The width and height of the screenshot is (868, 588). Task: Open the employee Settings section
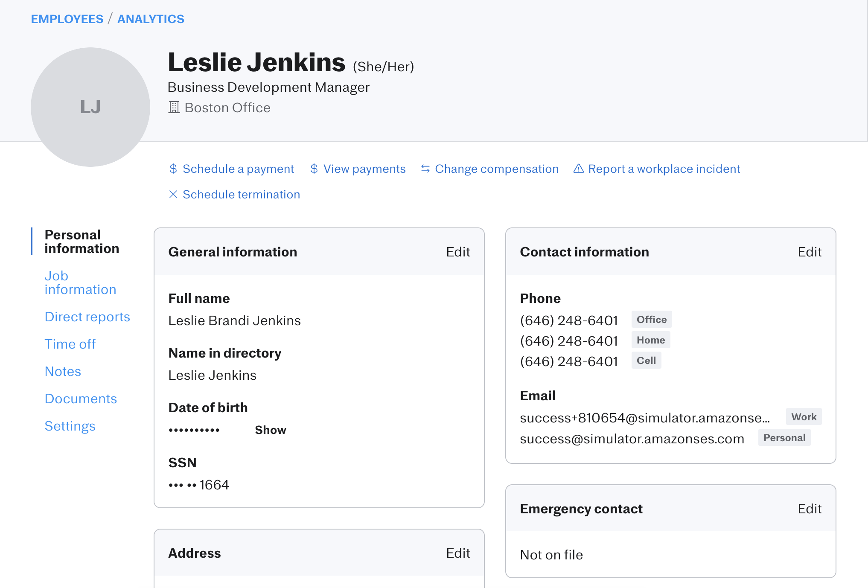(x=70, y=426)
